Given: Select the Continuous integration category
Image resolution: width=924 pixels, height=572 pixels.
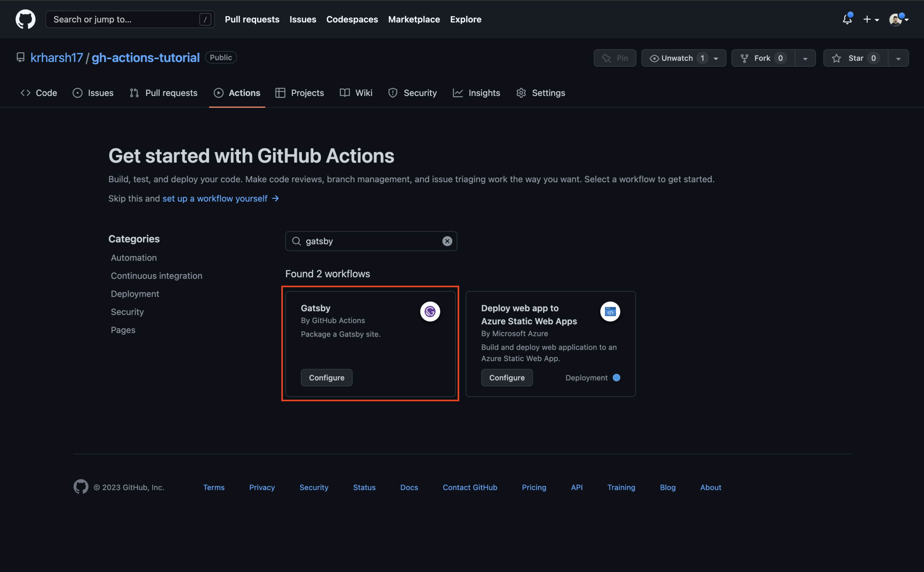Looking at the screenshot, I should coord(156,276).
